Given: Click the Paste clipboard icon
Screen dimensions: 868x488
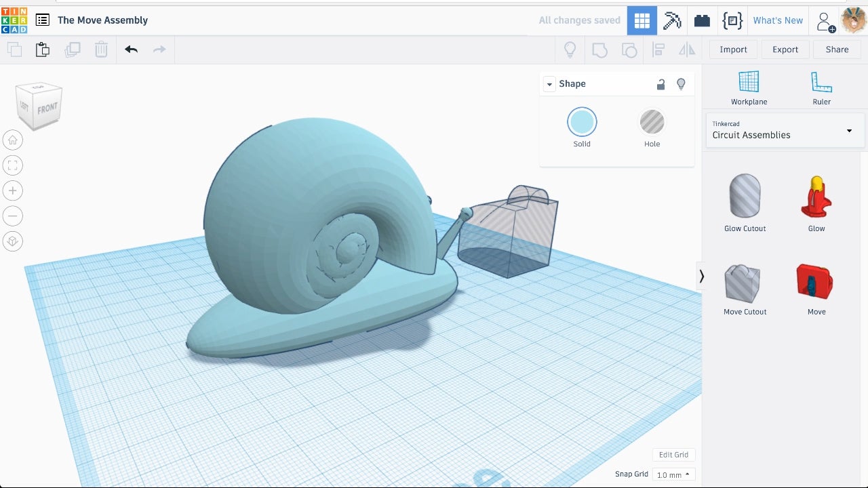Looking at the screenshot, I should (42, 49).
